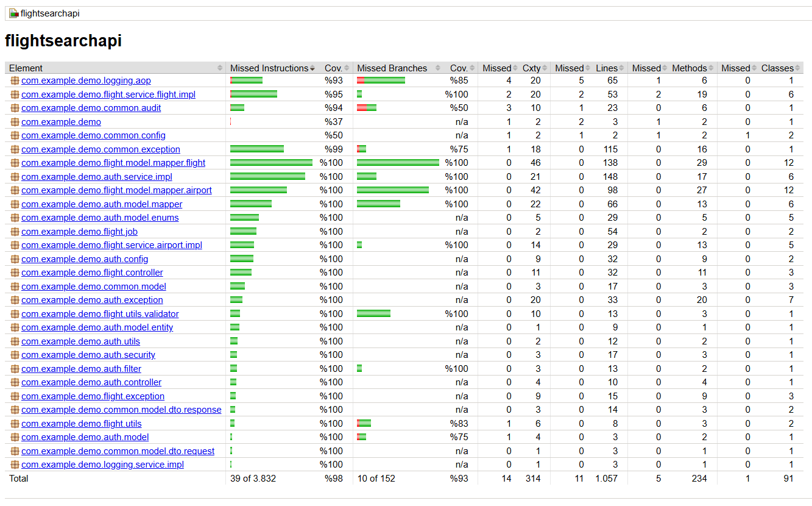Click the package icon beside com.example.demo.auth.model

point(15,437)
